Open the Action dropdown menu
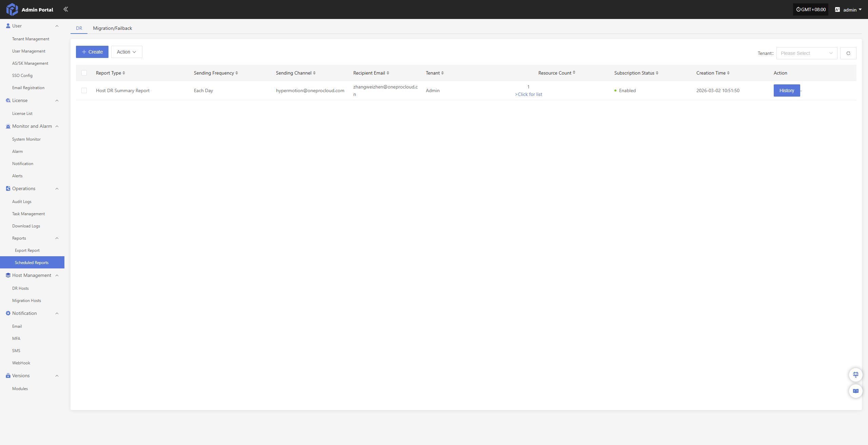 click(126, 52)
